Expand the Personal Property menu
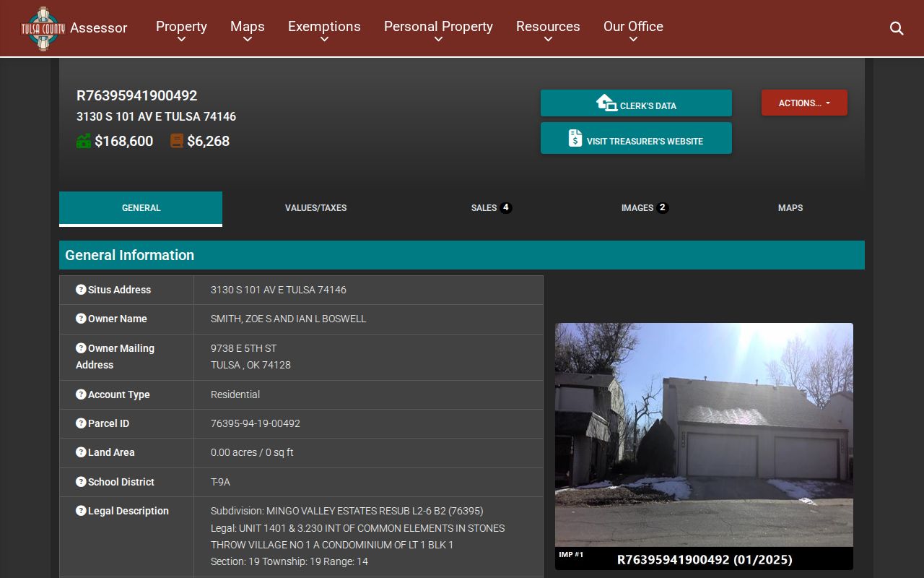 tap(438, 30)
